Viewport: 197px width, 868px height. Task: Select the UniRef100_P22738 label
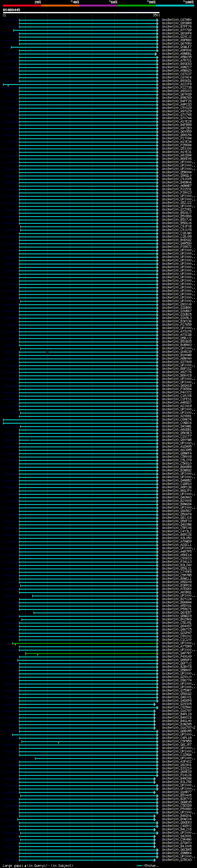click(177, 88)
